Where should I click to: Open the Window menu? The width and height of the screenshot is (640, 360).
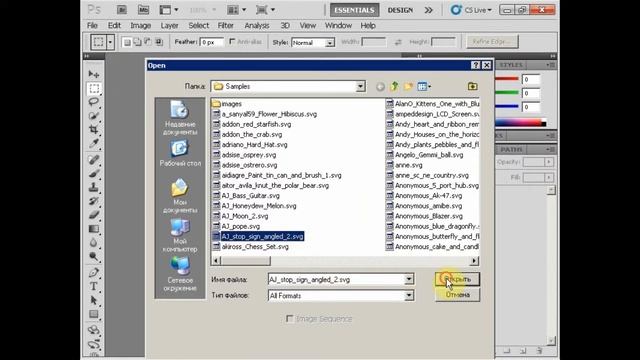click(338, 25)
